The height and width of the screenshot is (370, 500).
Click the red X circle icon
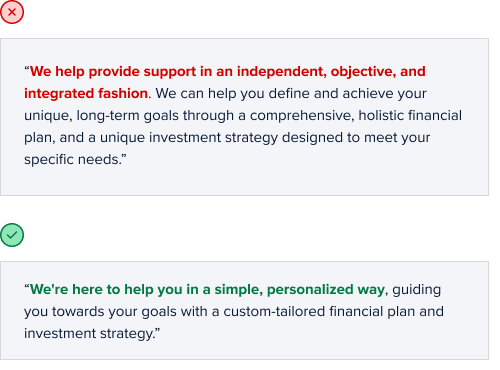12,12
